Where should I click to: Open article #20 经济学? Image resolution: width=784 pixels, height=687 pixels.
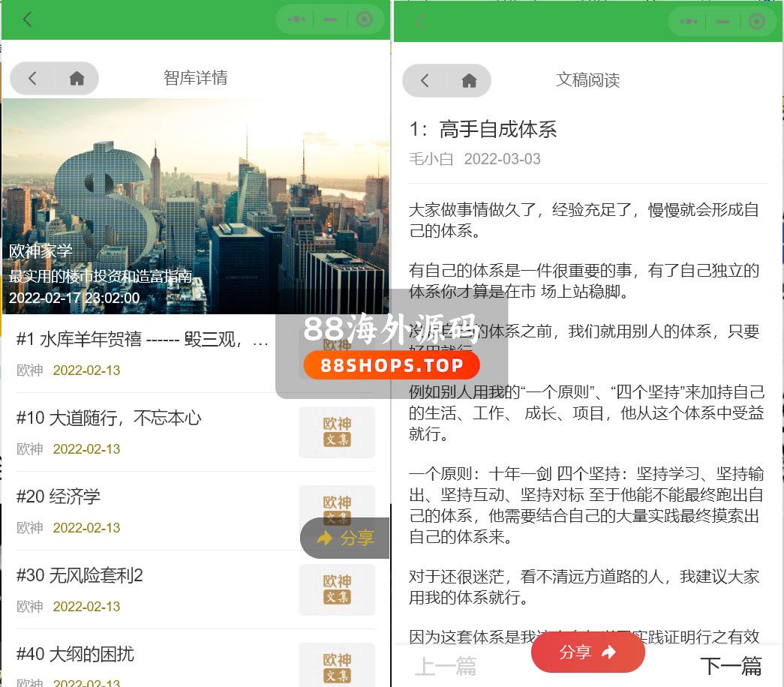click(x=59, y=496)
